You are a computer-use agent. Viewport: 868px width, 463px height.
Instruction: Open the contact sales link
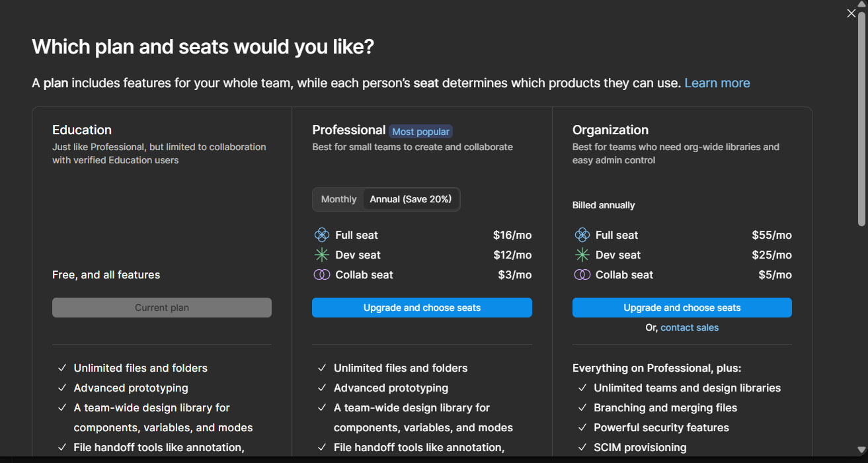(690, 327)
